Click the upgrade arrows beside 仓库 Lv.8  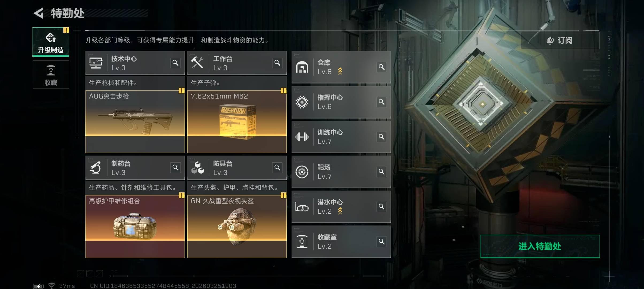340,71
